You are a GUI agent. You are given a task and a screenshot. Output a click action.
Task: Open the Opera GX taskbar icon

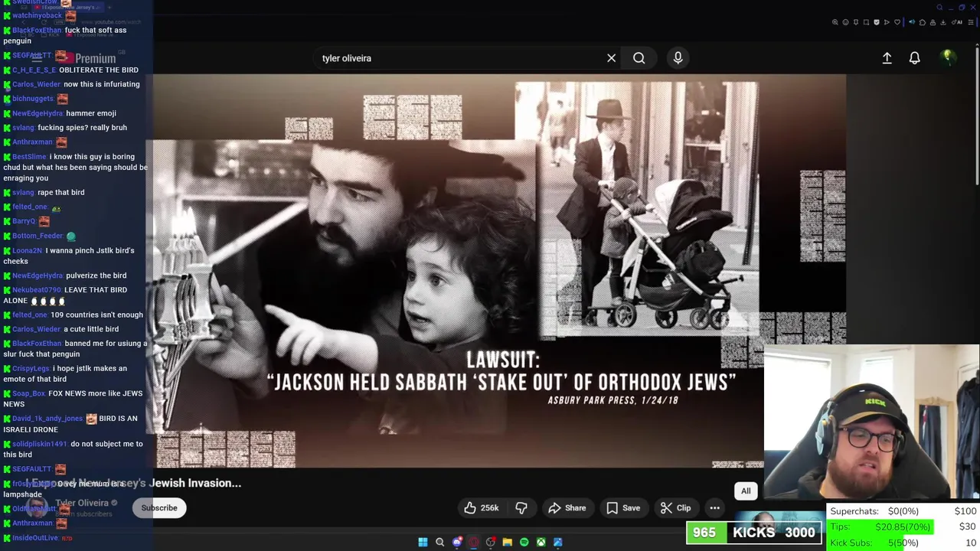click(474, 542)
